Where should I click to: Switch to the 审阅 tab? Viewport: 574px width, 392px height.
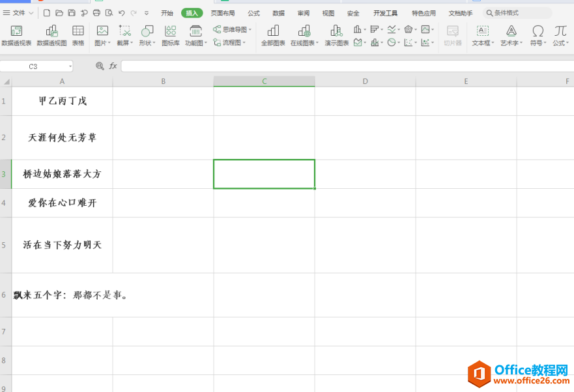(303, 13)
